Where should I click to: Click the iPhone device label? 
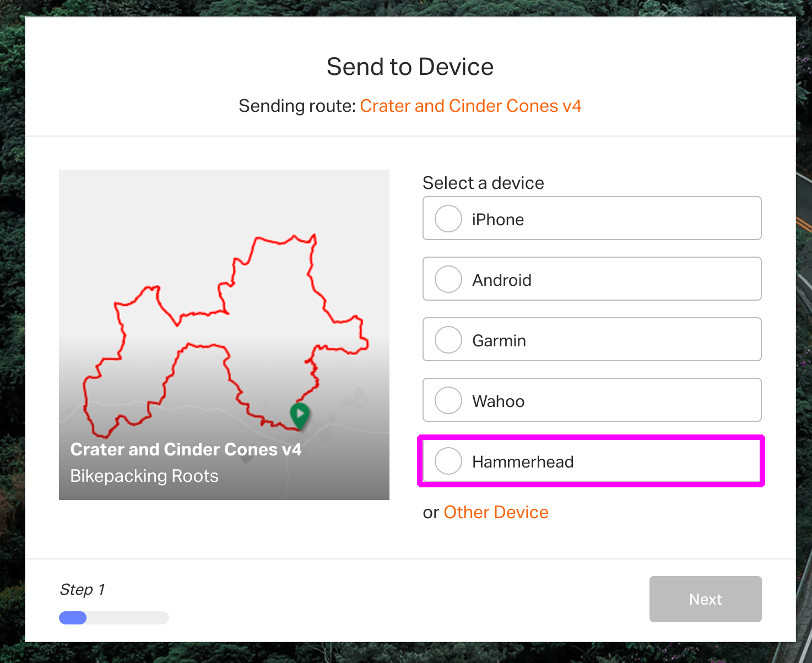click(498, 220)
